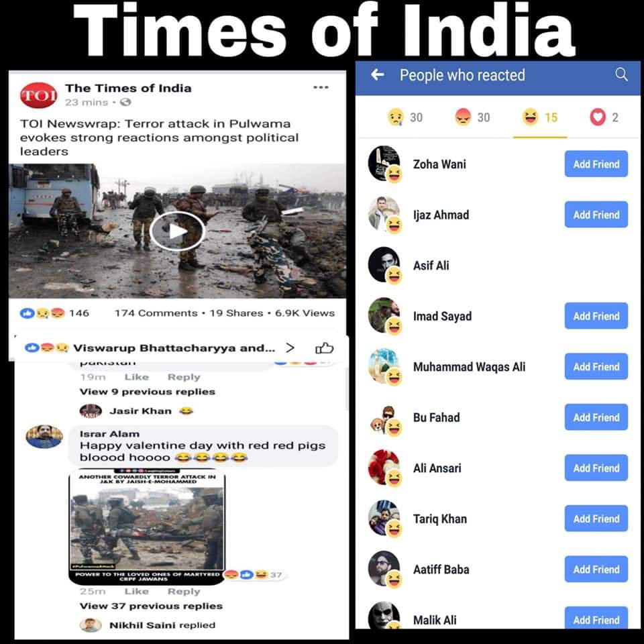Switch to the angry reactions tab with 30
Image resolution: width=644 pixels, height=644 pixels.
pyautogui.click(x=472, y=117)
